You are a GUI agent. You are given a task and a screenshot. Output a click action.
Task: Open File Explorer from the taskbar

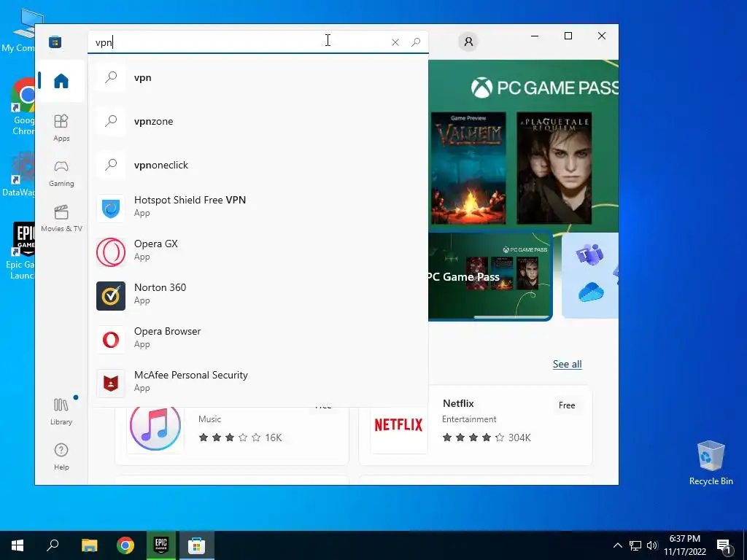[89, 545]
